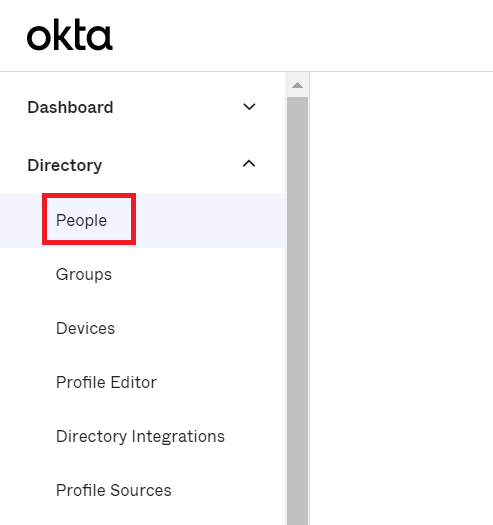The image size is (493, 525).
Task: Open the Profile Editor
Action: tap(106, 382)
